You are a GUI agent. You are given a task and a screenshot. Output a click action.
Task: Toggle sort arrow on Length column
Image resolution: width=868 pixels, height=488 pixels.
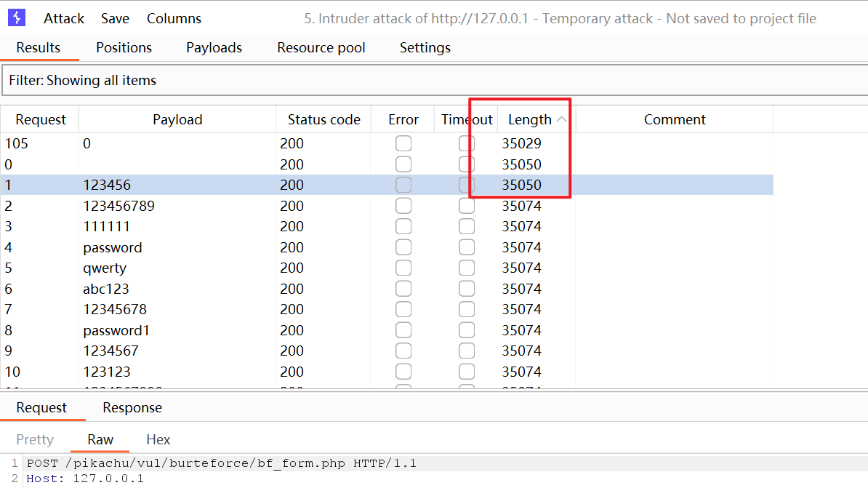[561, 120]
